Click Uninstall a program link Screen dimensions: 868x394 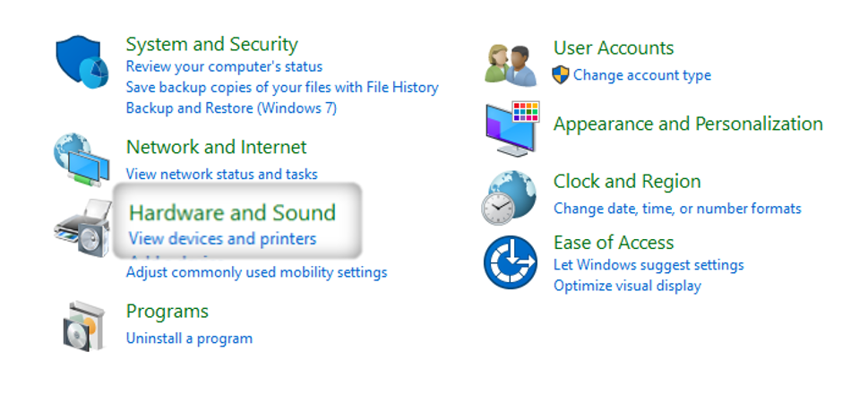(189, 338)
